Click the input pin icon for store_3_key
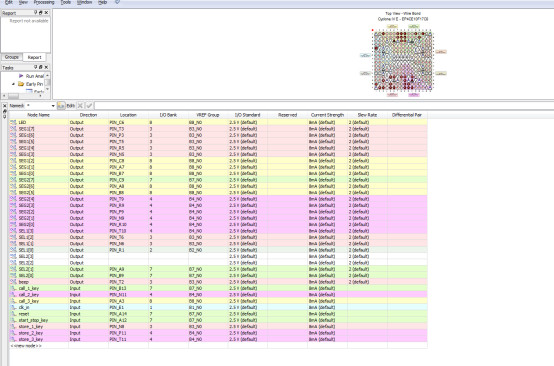This screenshot has height=366, width=554. [x=13, y=339]
